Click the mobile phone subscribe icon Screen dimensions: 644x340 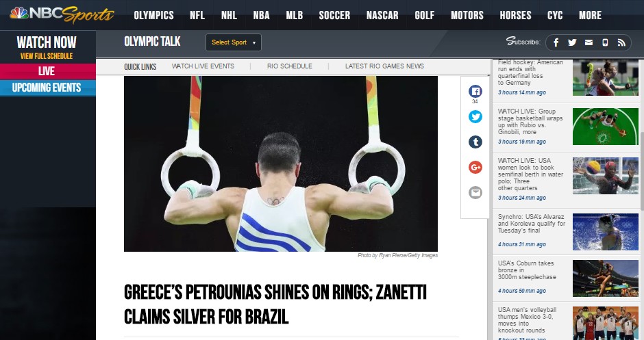605,42
